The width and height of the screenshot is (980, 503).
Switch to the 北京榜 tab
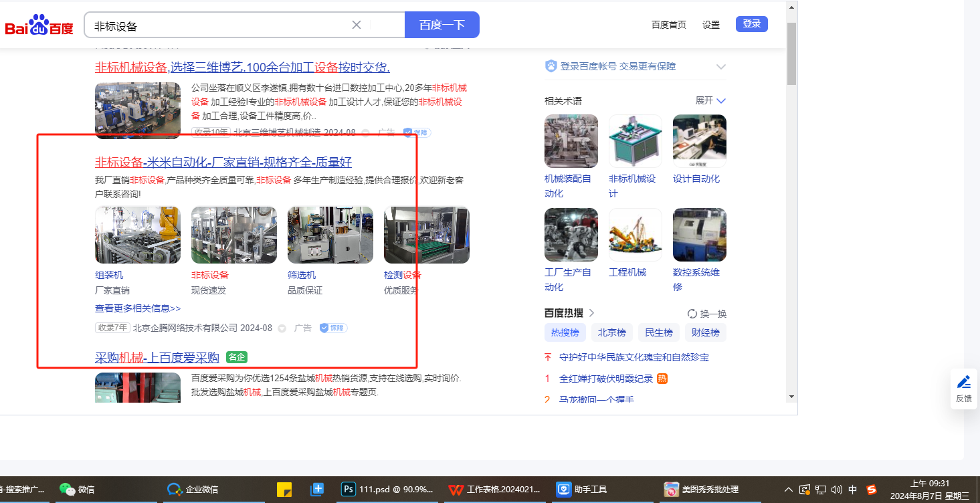(x=611, y=332)
